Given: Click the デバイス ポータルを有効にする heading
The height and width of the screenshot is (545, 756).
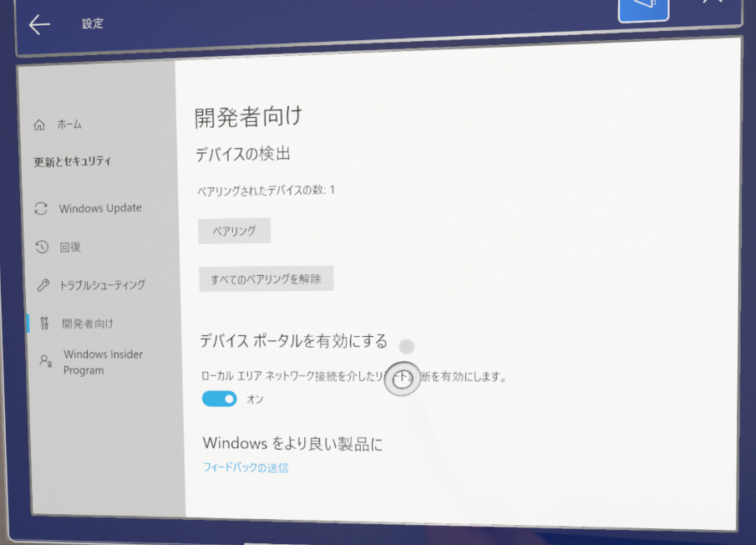Looking at the screenshot, I should (x=293, y=340).
